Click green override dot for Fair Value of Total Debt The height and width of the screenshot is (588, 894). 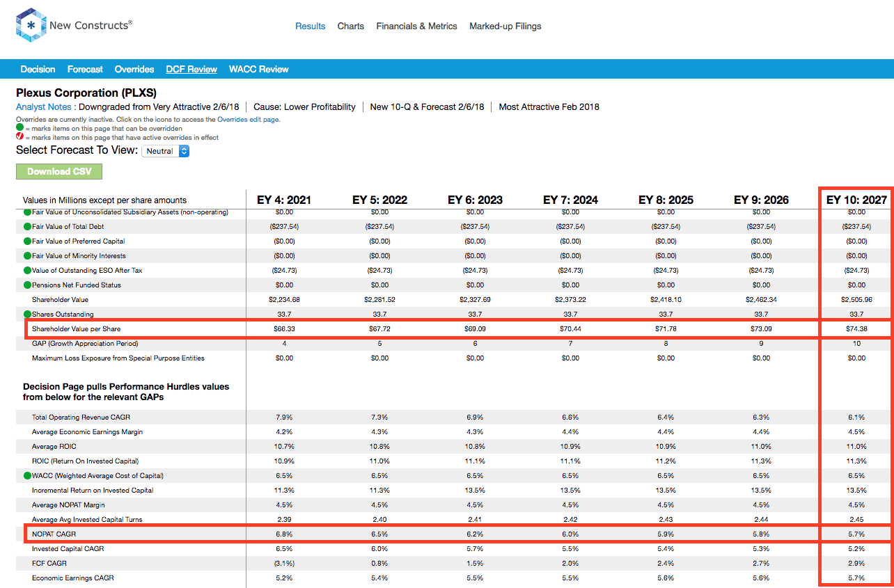coord(27,226)
